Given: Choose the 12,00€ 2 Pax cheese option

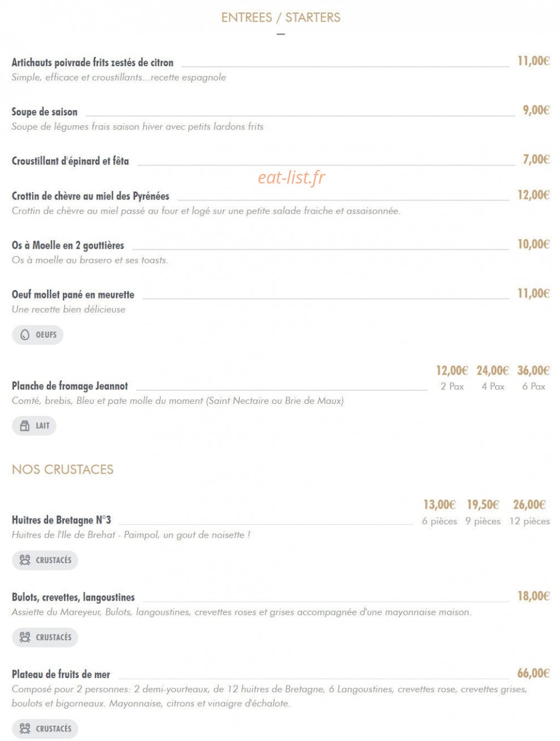Looking at the screenshot, I should tap(452, 378).
